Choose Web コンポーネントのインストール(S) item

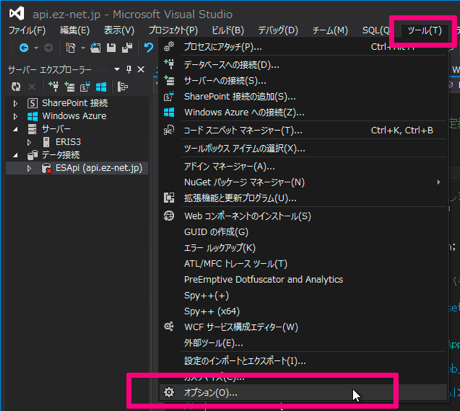pos(303,216)
